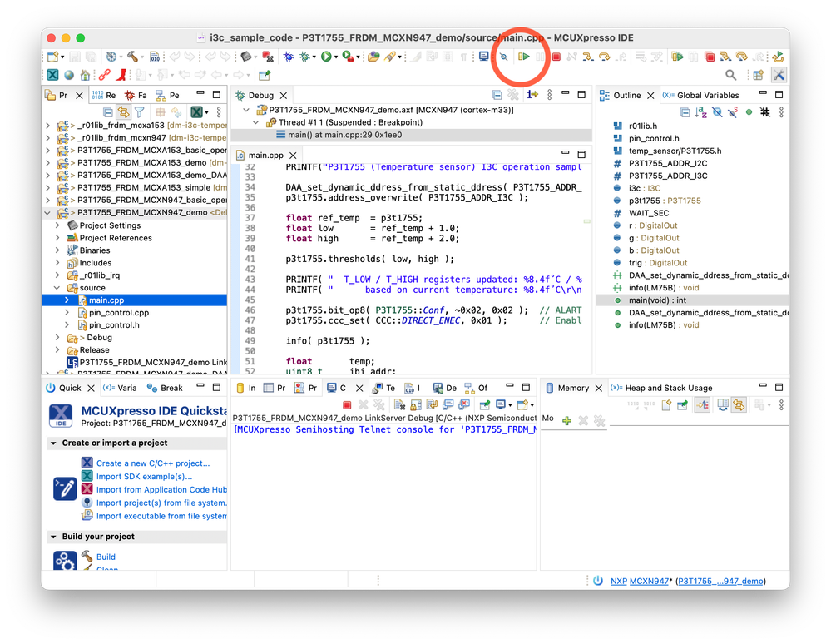
Task: Close the Debug view tab
Action: point(284,96)
